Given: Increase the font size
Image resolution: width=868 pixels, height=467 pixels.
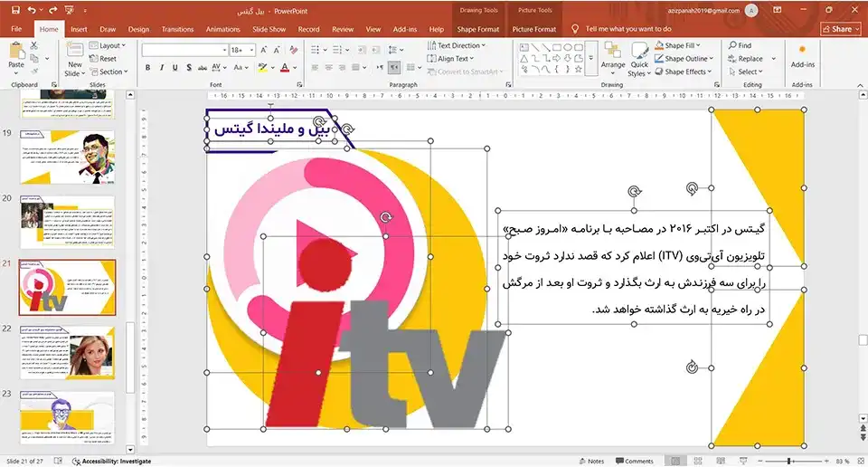Looking at the screenshot, I should (264, 50).
